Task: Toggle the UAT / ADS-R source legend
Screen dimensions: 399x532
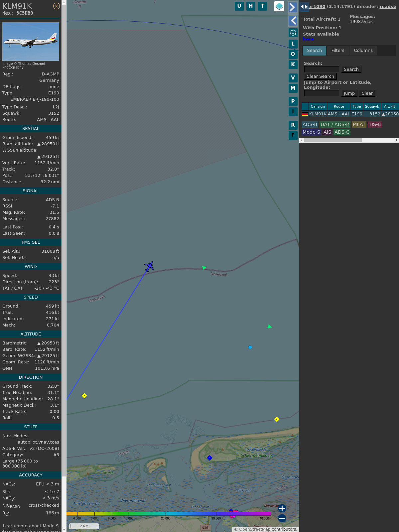Action: point(335,124)
